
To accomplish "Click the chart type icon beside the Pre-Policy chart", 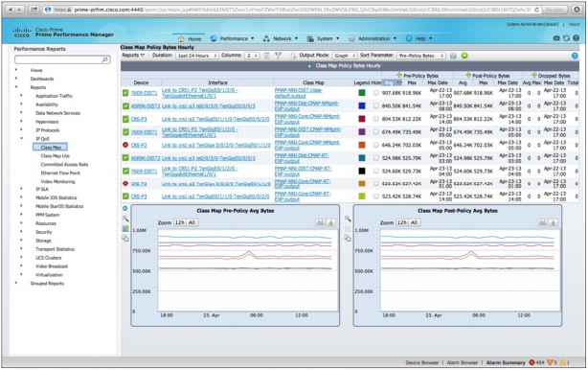I will coord(125,228).
